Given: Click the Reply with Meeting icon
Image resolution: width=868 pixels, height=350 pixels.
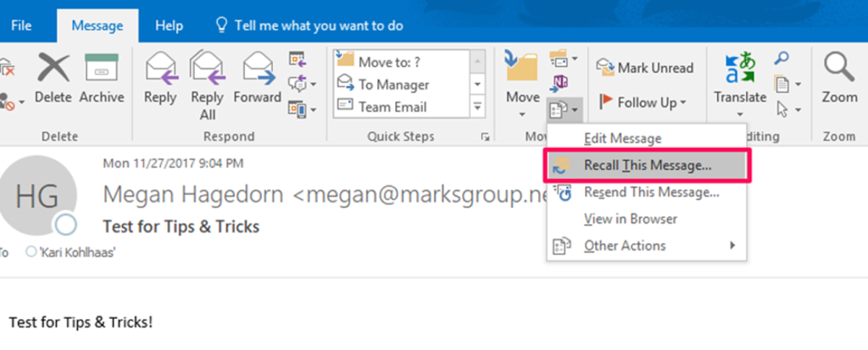Looking at the screenshot, I should coord(298,58).
